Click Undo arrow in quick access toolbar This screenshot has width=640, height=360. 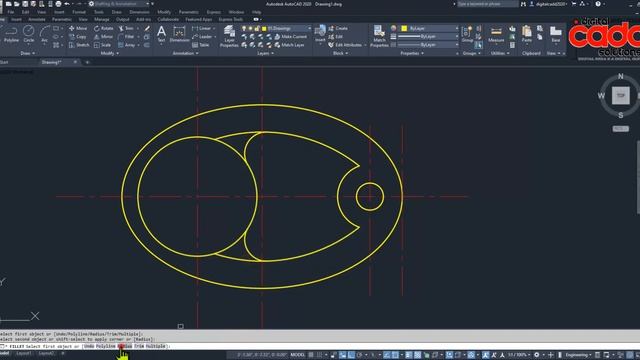pyautogui.click(x=67, y=4)
